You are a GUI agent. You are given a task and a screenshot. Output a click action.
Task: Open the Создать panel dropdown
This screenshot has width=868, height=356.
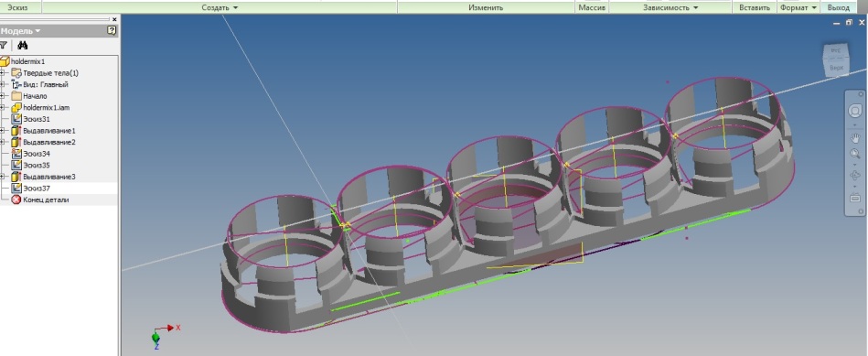220,7
